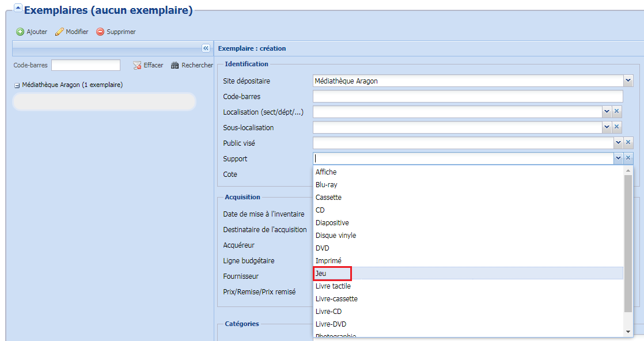Collapse the Médiathèque Aragon tree node
Image resolution: width=644 pixels, height=341 pixels.
click(17, 85)
